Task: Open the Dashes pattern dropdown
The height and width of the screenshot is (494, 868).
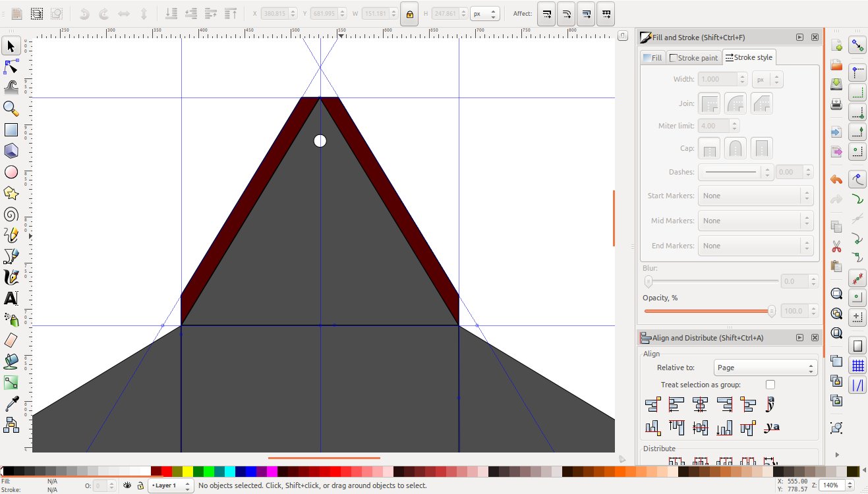Action: pyautogui.click(x=735, y=172)
